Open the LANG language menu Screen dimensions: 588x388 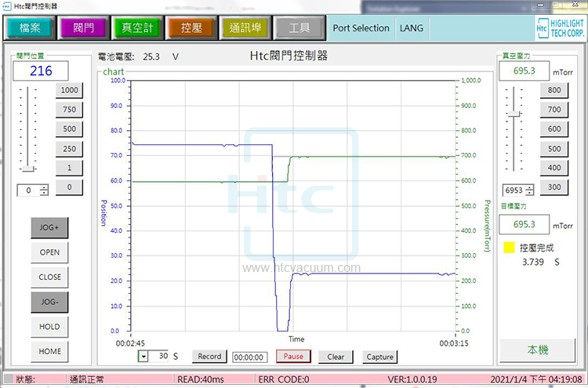tap(412, 28)
